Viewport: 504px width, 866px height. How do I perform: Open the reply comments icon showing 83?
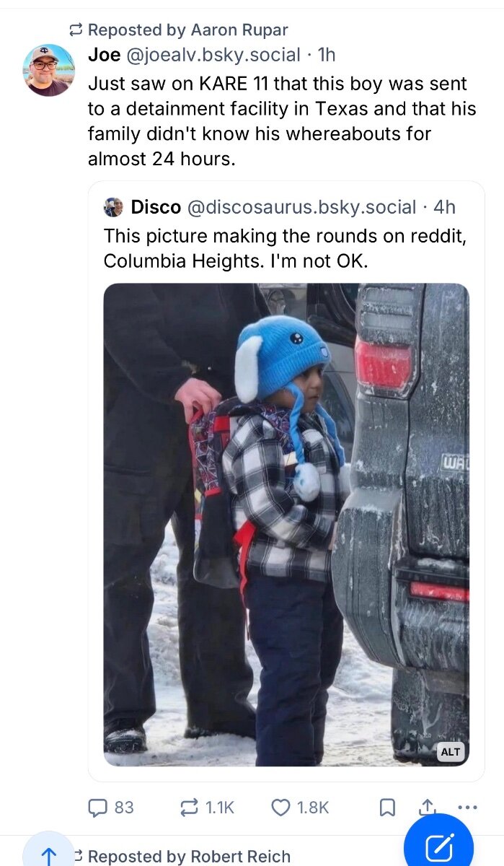pyautogui.click(x=111, y=807)
